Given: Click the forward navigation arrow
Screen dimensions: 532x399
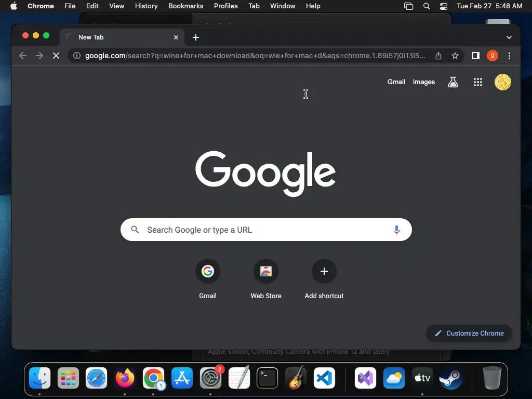Looking at the screenshot, I should [39, 56].
